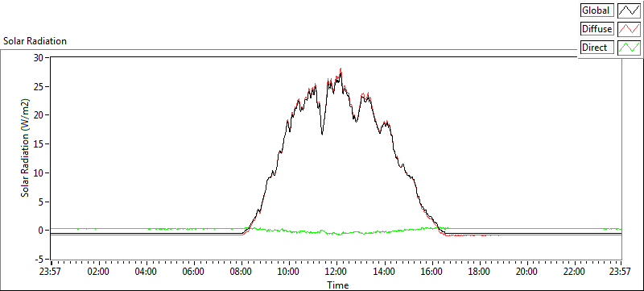Click the 08:00 time tick label
Screen dimensions: 644x291
pyautogui.click(x=241, y=272)
